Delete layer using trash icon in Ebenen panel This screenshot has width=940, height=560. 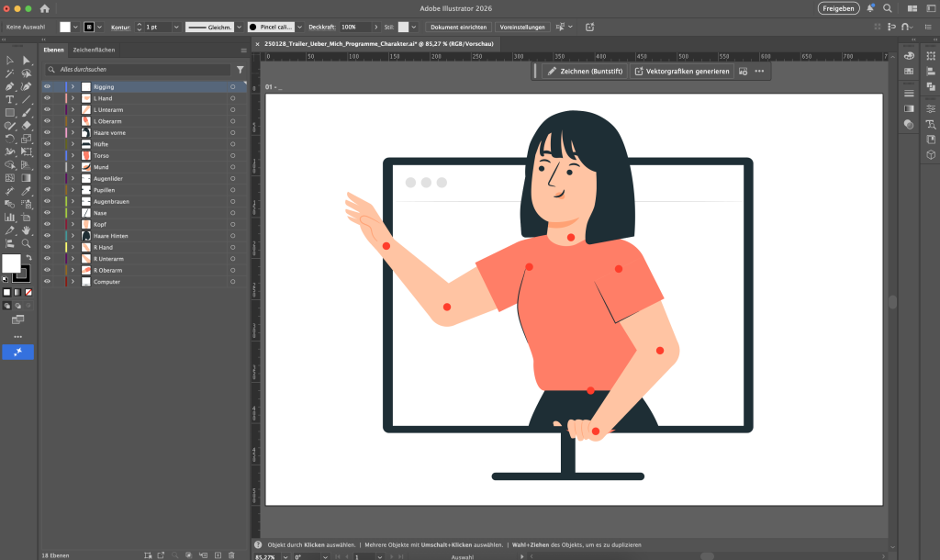pos(231,555)
